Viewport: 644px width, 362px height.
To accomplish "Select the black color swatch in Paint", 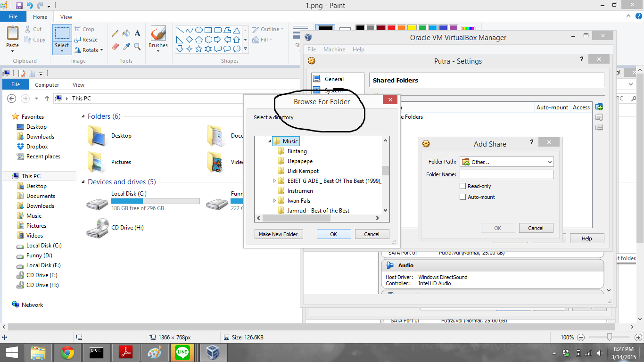I will pos(360,28).
